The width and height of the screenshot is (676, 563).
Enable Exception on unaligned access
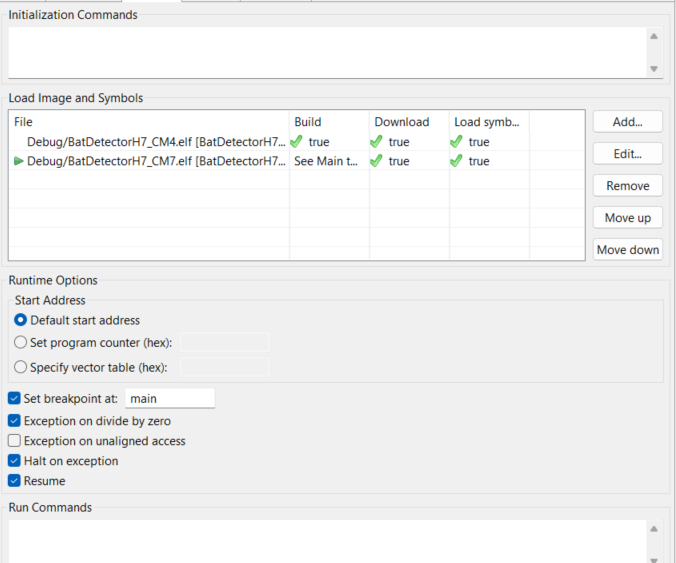pos(14,441)
